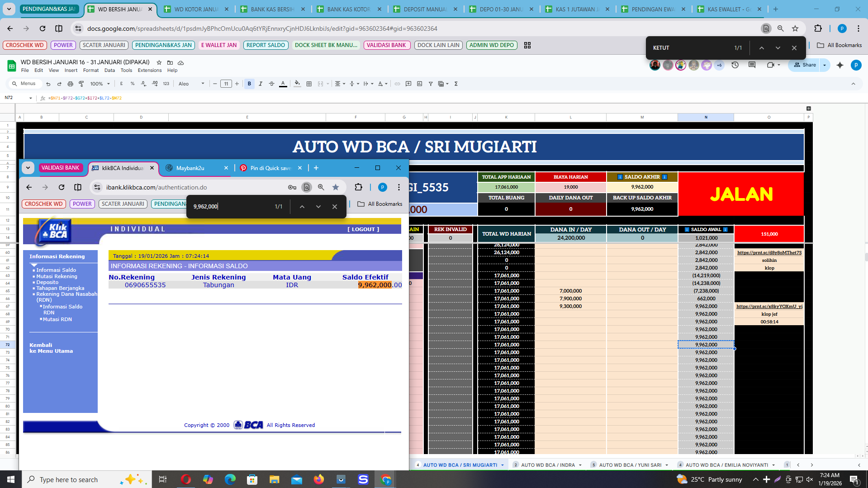This screenshot has height=488, width=868.
Task: Change the text color
Action: pos(283,84)
